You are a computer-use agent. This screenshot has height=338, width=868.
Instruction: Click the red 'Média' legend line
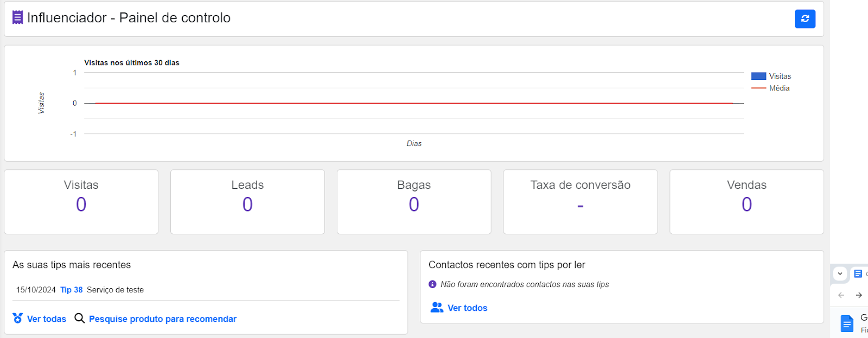pos(758,88)
